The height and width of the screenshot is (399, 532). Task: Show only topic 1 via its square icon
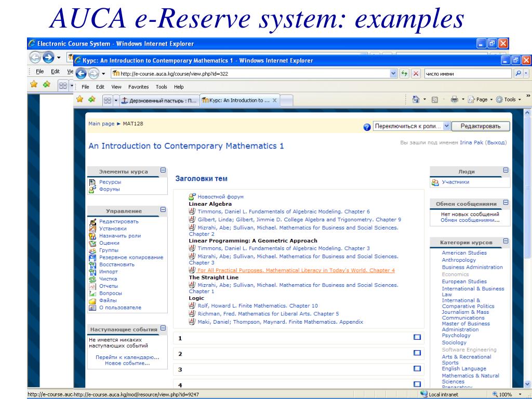pos(417,337)
